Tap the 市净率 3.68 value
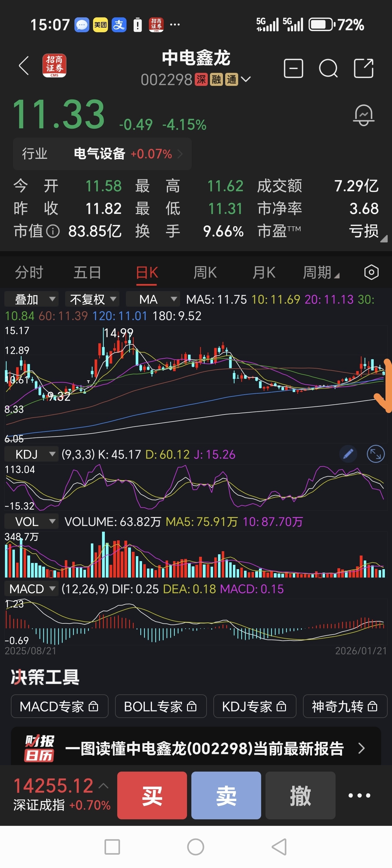The image size is (392, 868). click(x=364, y=209)
